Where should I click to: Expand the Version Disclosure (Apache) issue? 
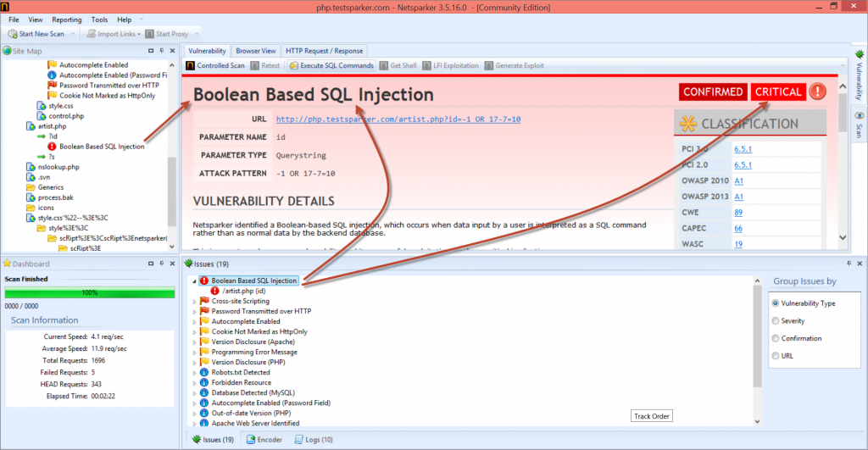(195, 342)
